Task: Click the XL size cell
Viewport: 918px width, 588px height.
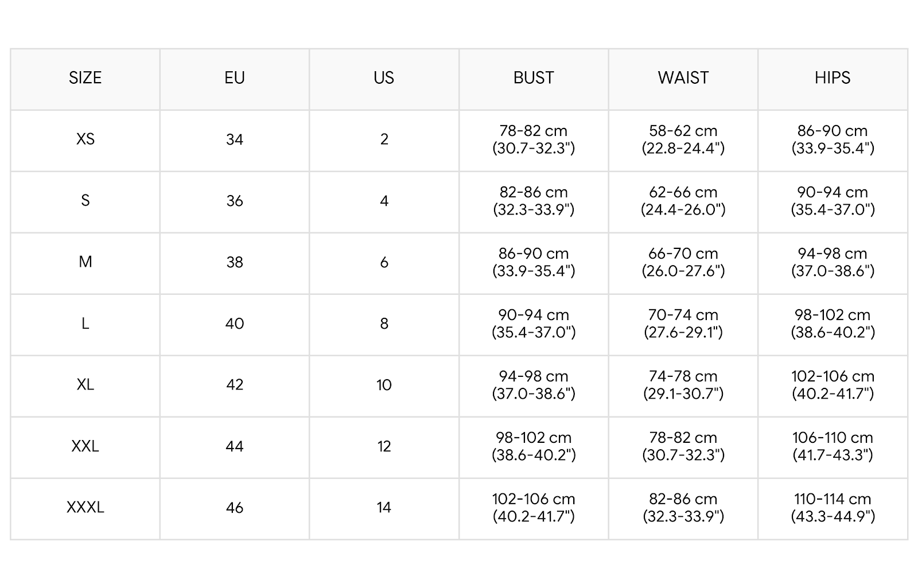Action: (85, 385)
